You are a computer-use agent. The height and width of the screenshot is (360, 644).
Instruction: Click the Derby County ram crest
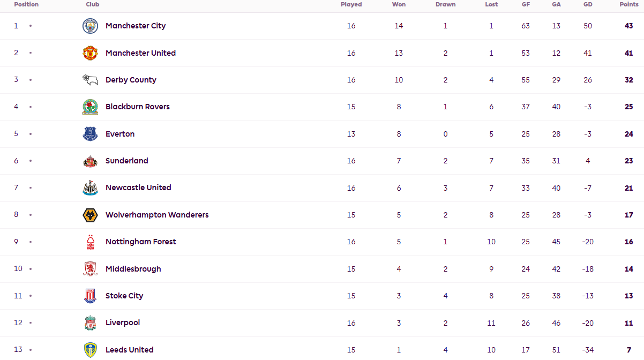(90, 80)
